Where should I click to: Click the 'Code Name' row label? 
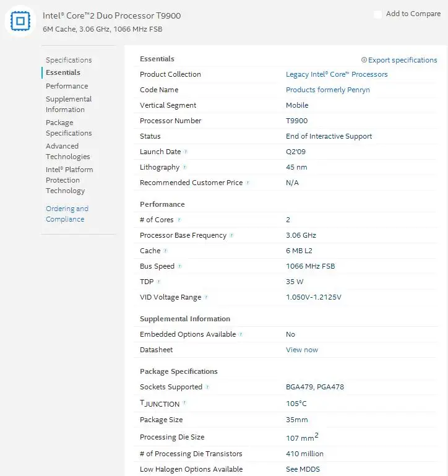tap(159, 90)
